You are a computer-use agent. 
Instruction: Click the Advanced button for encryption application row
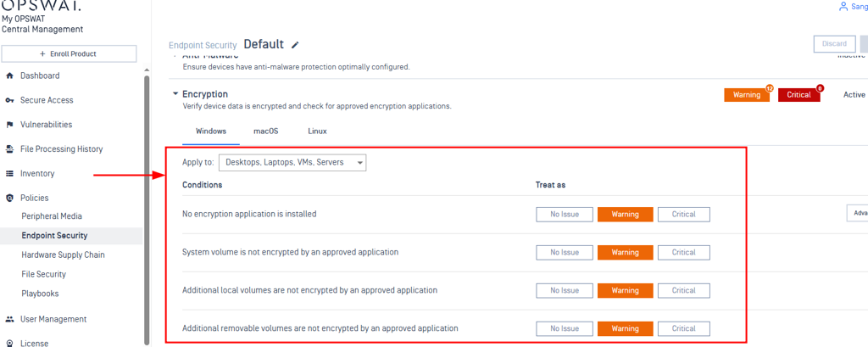point(858,213)
